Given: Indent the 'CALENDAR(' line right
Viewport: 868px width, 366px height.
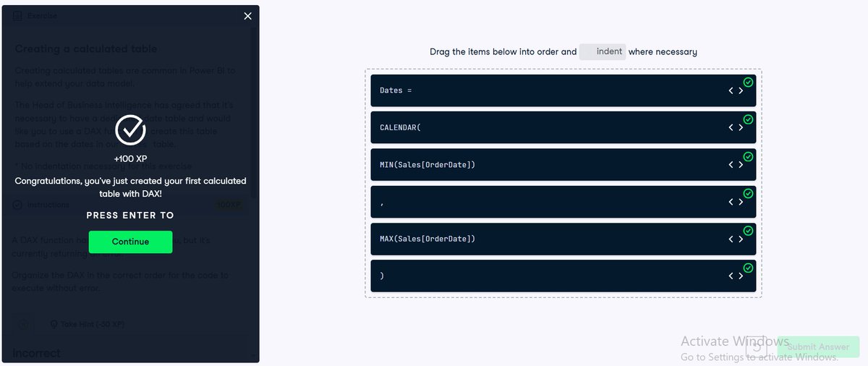Looking at the screenshot, I should click(741, 127).
